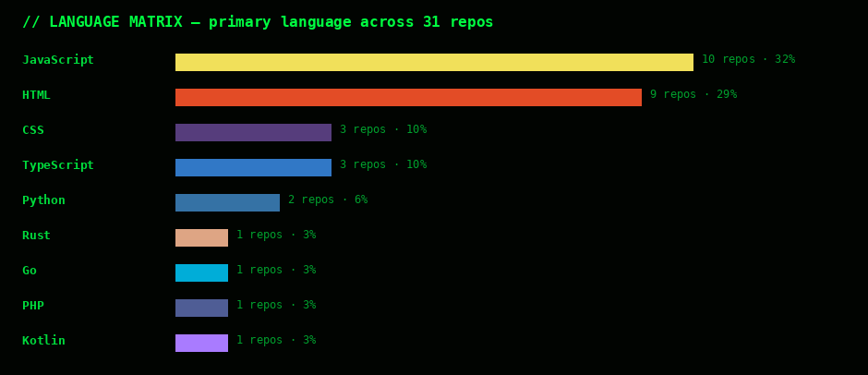
Task: Click the '9 repos · 29%' value
Action: [693, 95]
